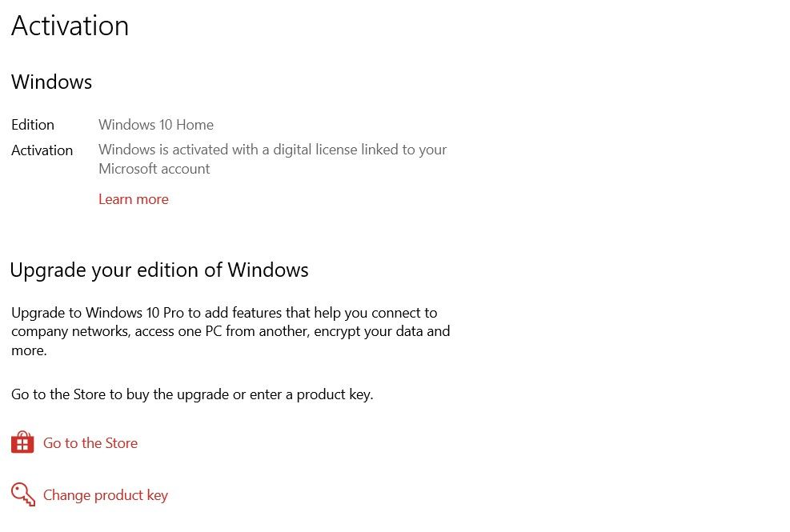Click the small "Activation" label below Edition

[x=42, y=150]
